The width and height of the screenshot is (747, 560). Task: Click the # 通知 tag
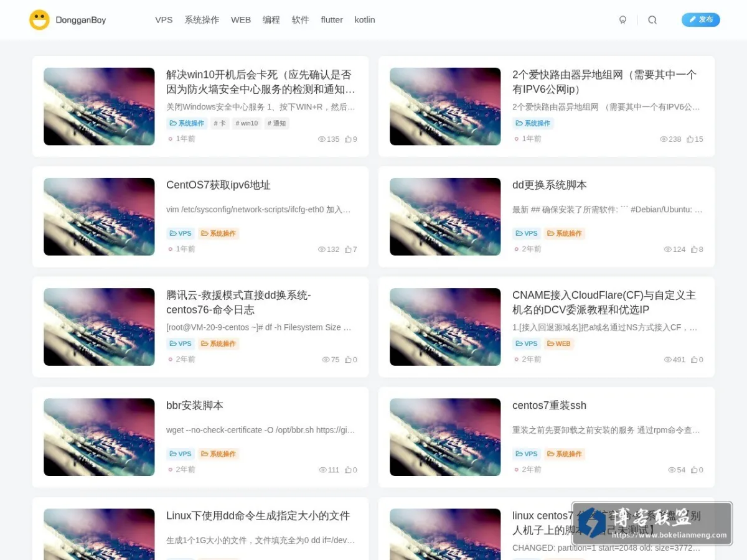tap(277, 123)
